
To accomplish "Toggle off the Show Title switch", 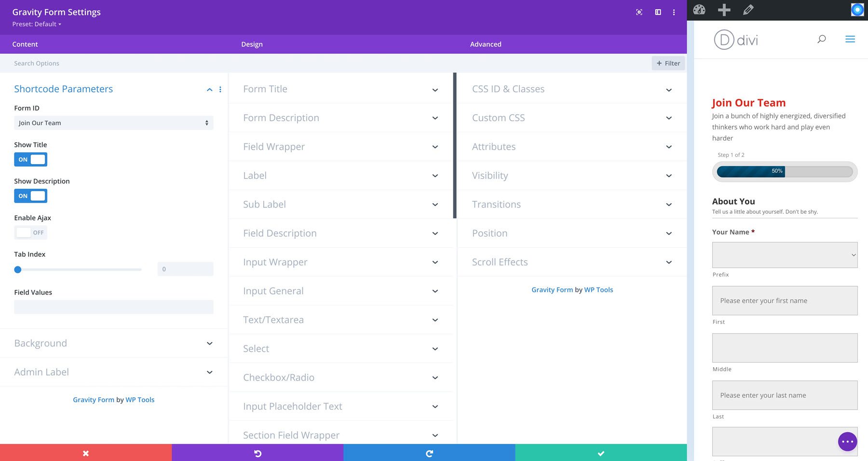I will (x=30, y=159).
